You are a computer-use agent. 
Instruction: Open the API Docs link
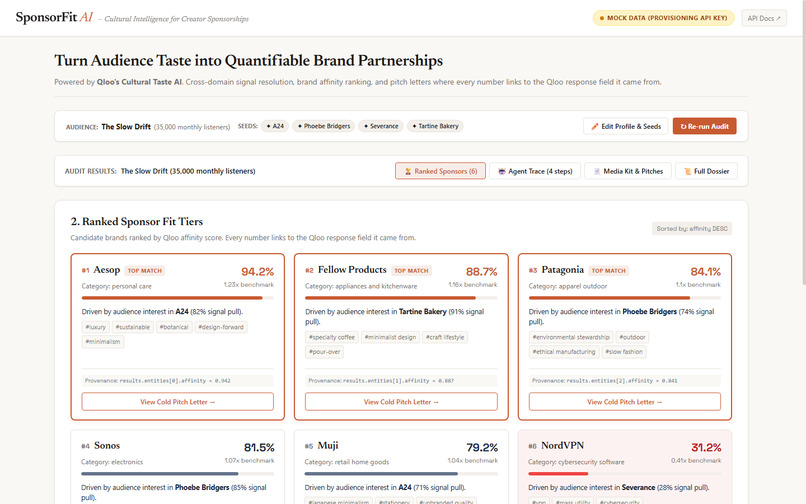(x=764, y=18)
